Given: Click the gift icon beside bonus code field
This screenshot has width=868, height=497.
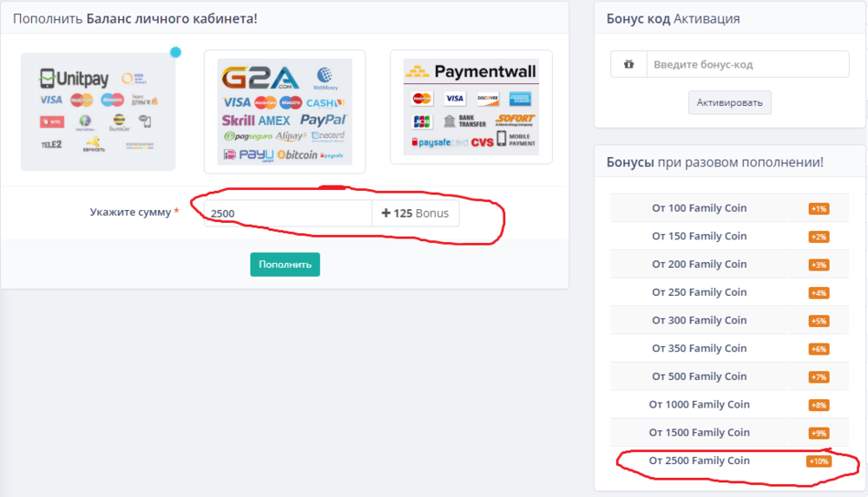Looking at the screenshot, I should 628,64.
